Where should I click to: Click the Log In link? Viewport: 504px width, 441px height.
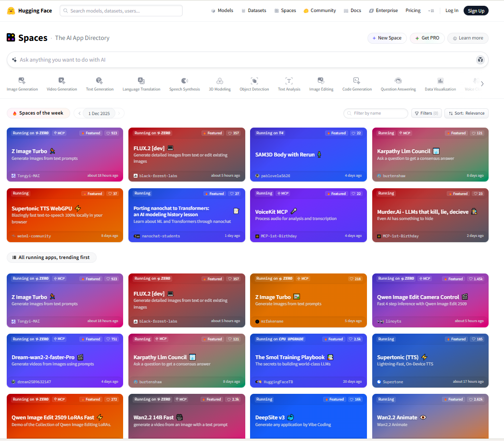[x=452, y=11]
